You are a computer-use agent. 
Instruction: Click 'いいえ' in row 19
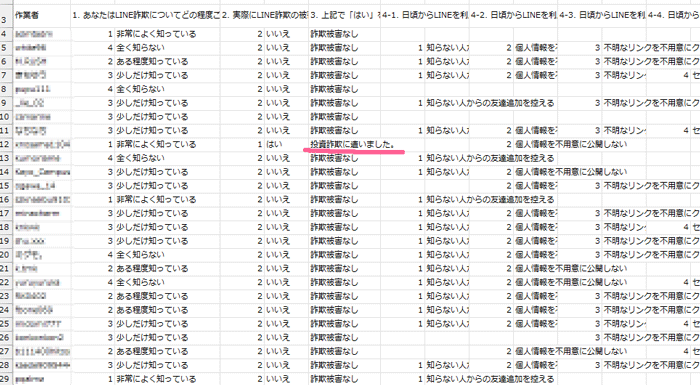pos(278,241)
